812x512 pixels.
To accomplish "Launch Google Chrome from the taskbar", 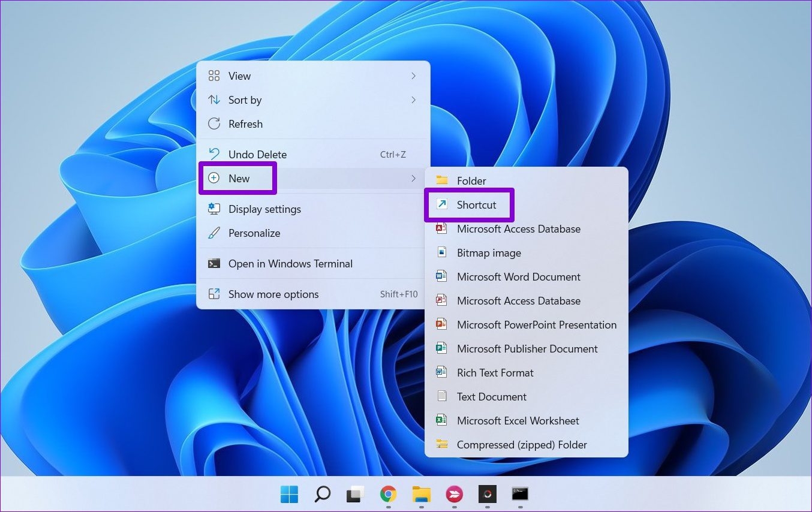I will point(388,495).
